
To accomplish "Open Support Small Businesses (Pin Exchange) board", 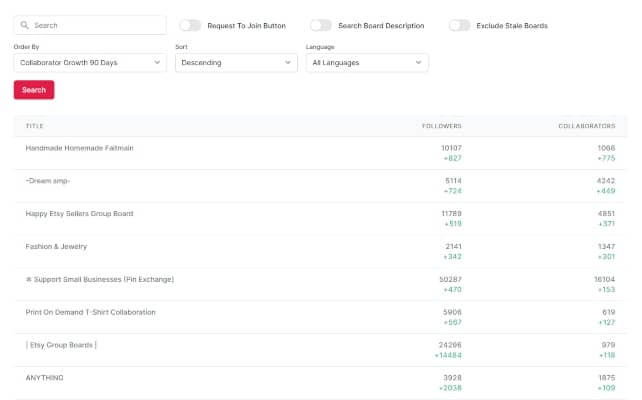I will coord(100,279).
